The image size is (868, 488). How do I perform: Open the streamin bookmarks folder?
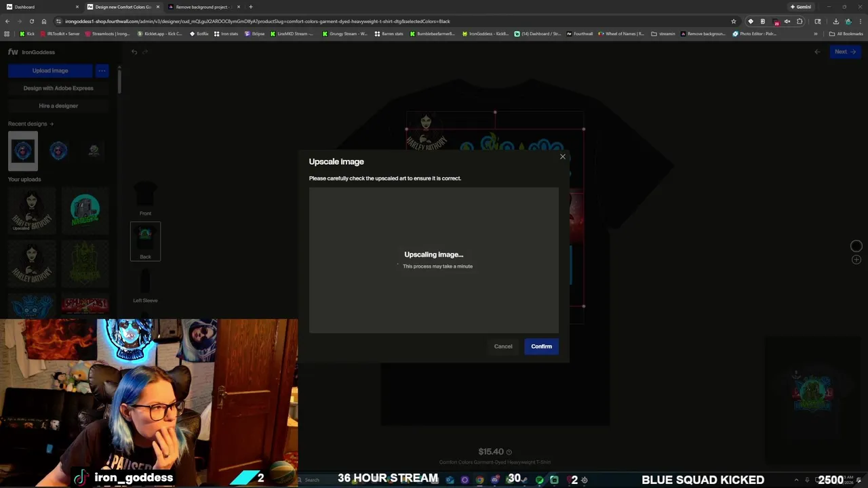tap(664, 33)
